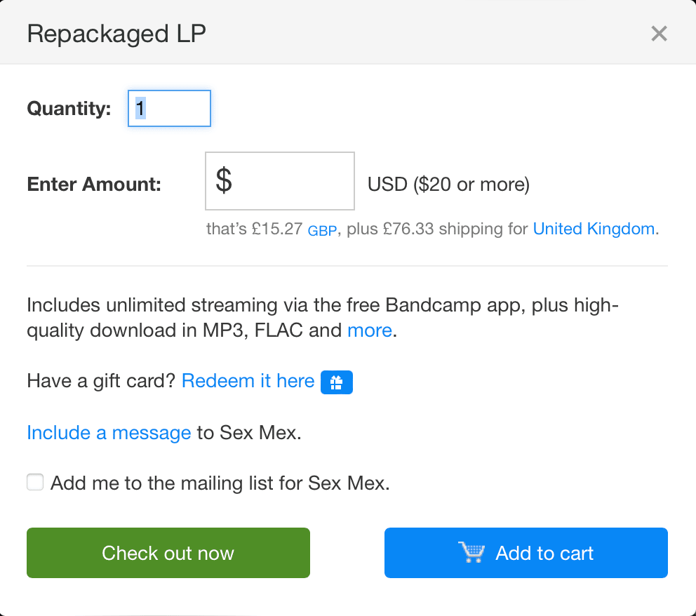The width and height of the screenshot is (696, 616).
Task: Click the shopping cart icon
Action: click(471, 553)
